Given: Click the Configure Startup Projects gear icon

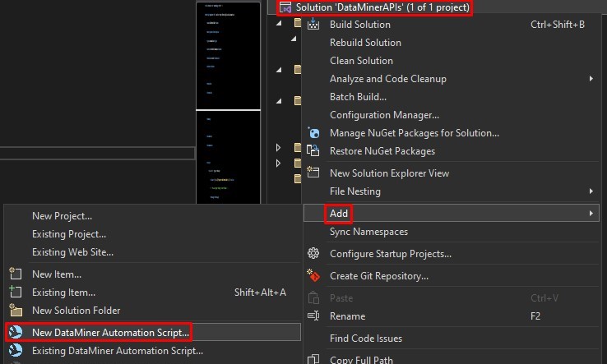Looking at the screenshot, I should [313, 253].
